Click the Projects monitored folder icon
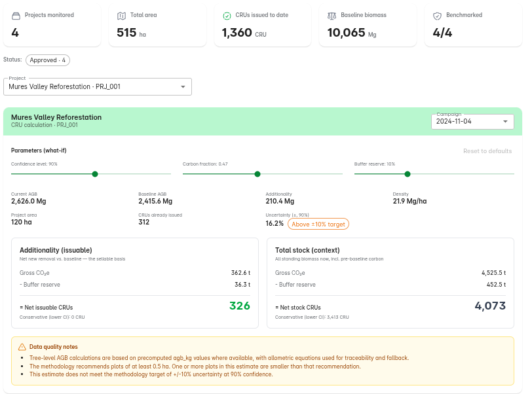Viewport: 532px width, 394px height. point(16,16)
